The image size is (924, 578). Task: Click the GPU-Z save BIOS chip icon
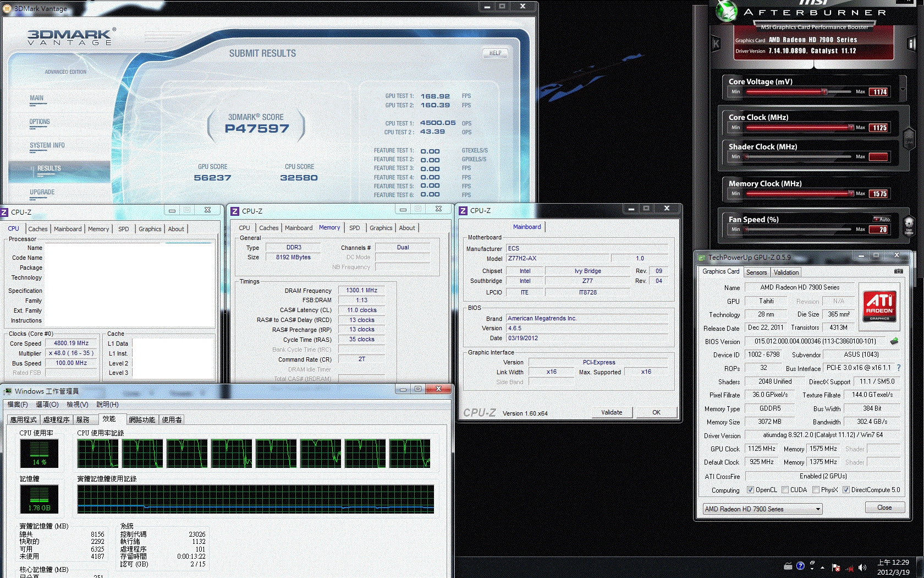(x=894, y=341)
